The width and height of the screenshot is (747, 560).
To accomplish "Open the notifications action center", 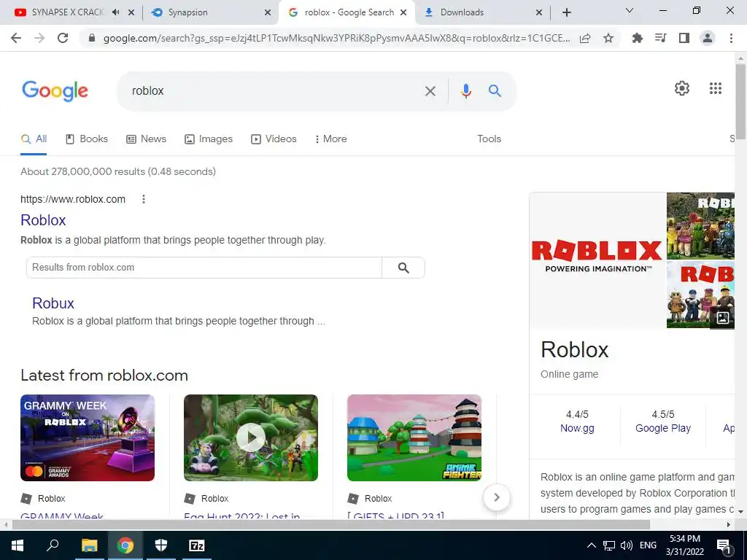I will (723, 545).
